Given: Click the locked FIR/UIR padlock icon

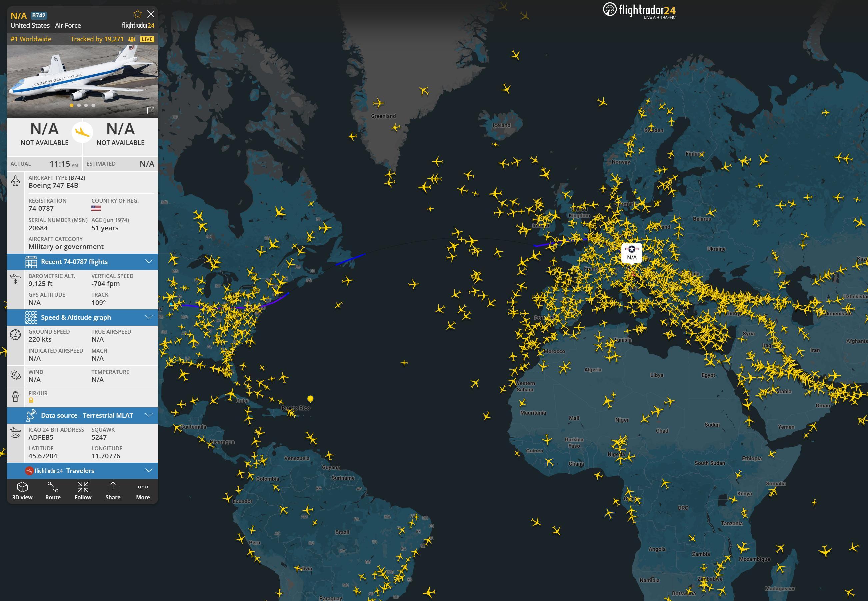Looking at the screenshot, I should tap(31, 400).
